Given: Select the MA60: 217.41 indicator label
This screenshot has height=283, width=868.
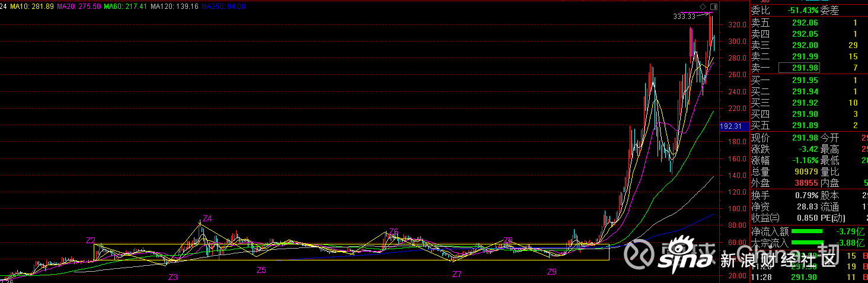Looking at the screenshot, I should (125, 6).
